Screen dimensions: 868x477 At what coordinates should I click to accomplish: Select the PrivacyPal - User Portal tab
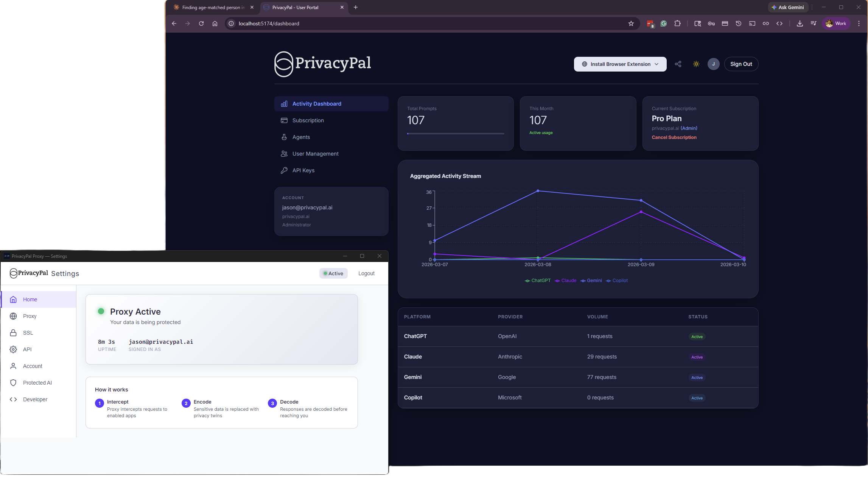304,7
